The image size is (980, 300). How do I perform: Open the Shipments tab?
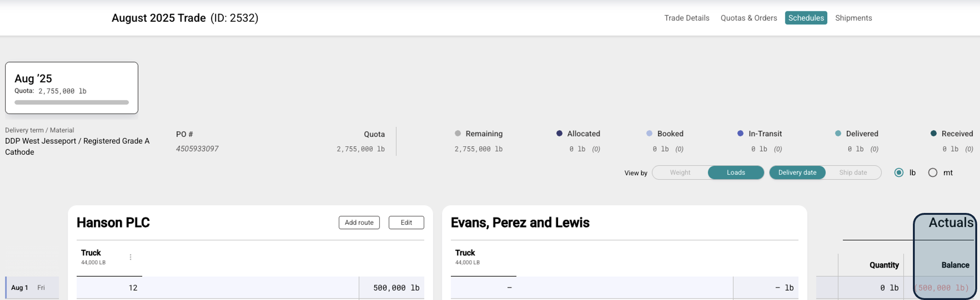pyautogui.click(x=853, y=18)
